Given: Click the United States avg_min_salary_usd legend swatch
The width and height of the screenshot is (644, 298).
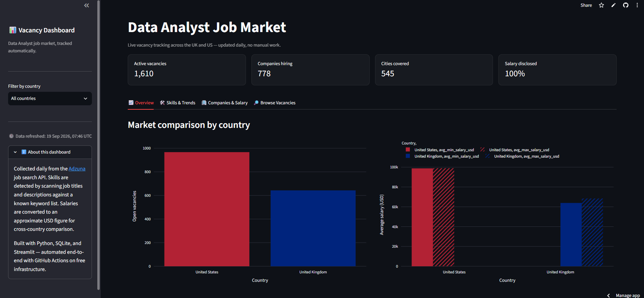Looking at the screenshot, I should click(408, 150).
